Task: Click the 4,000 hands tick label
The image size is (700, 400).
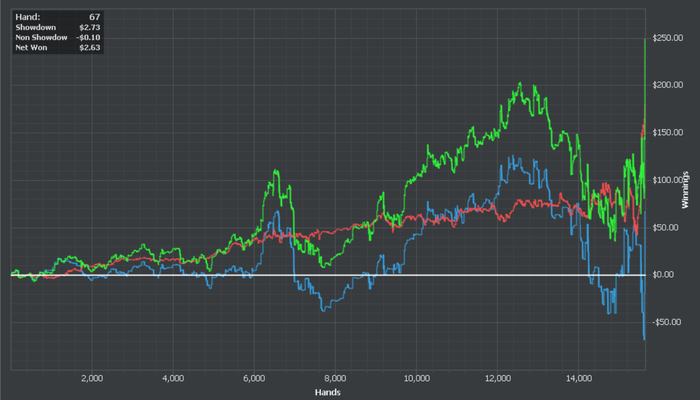Action: click(x=173, y=379)
